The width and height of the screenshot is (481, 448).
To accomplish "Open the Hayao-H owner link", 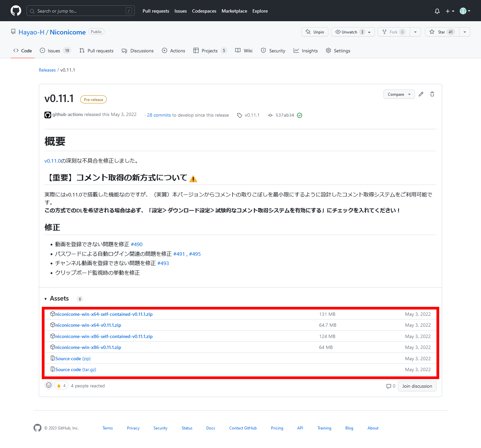I will coord(32,32).
